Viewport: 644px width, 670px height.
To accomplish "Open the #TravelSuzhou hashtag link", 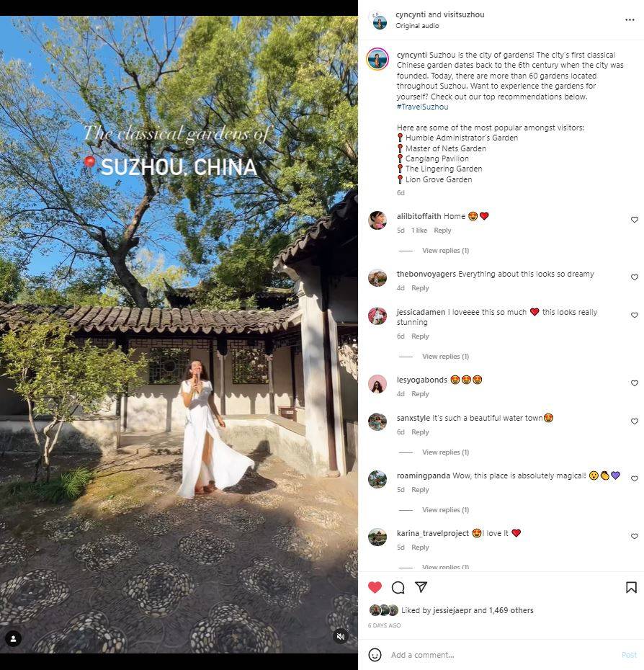I will tap(422, 107).
